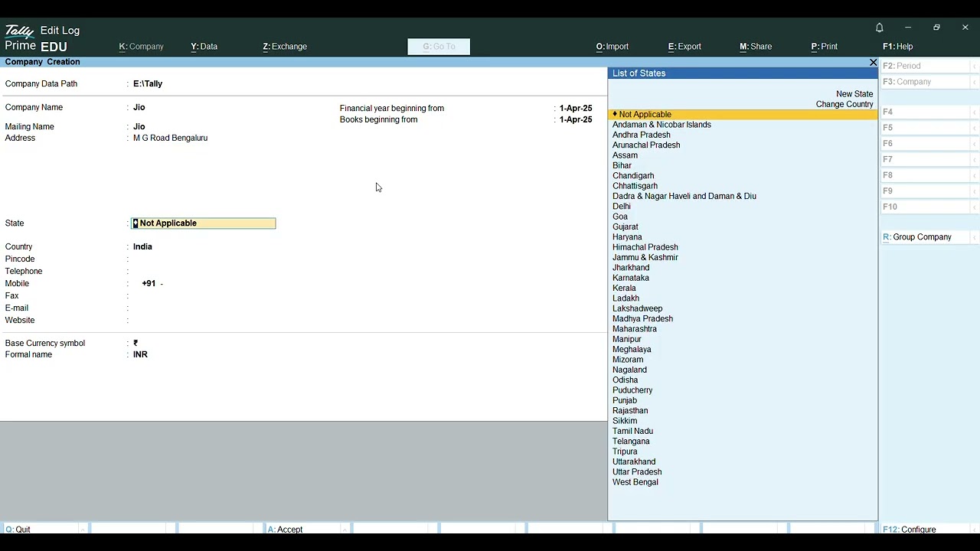The height and width of the screenshot is (551, 980).
Task: Open the K: Company menu
Action: tap(142, 47)
